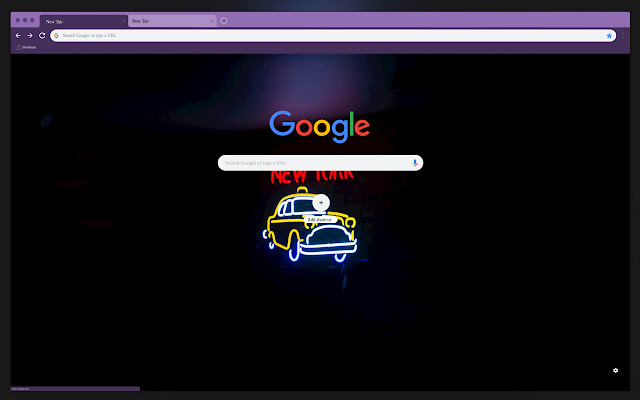Click the Google logo
Screen dimensions: 640x400
tap(320, 127)
